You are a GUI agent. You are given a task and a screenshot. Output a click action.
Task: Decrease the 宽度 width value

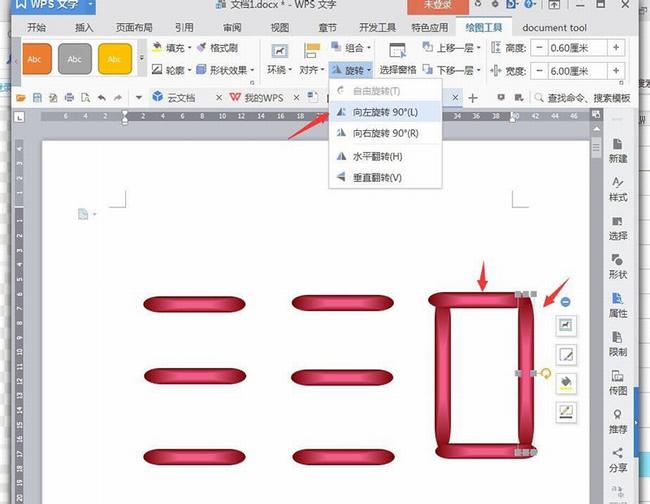(x=539, y=71)
